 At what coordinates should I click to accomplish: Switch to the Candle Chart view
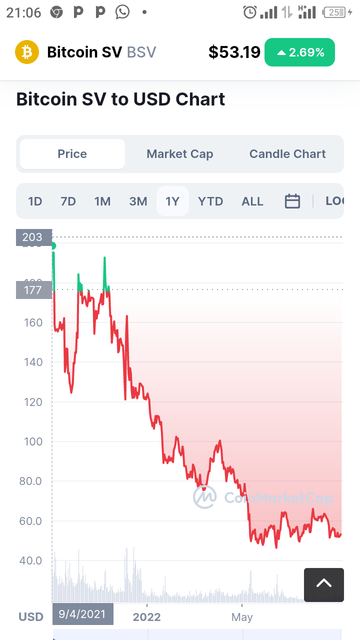287,154
